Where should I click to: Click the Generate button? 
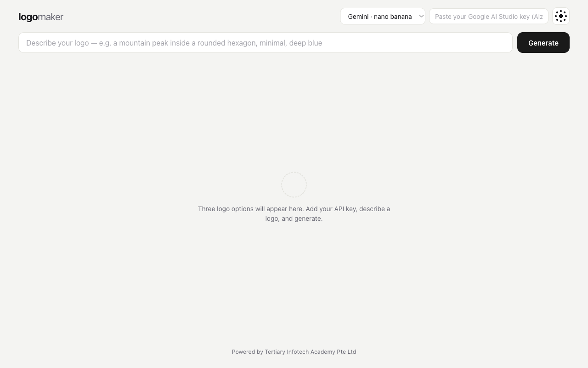tap(543, 43)
